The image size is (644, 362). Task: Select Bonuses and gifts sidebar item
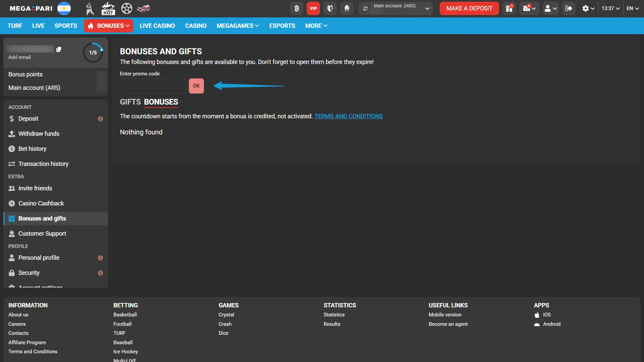tap(56, 219)
